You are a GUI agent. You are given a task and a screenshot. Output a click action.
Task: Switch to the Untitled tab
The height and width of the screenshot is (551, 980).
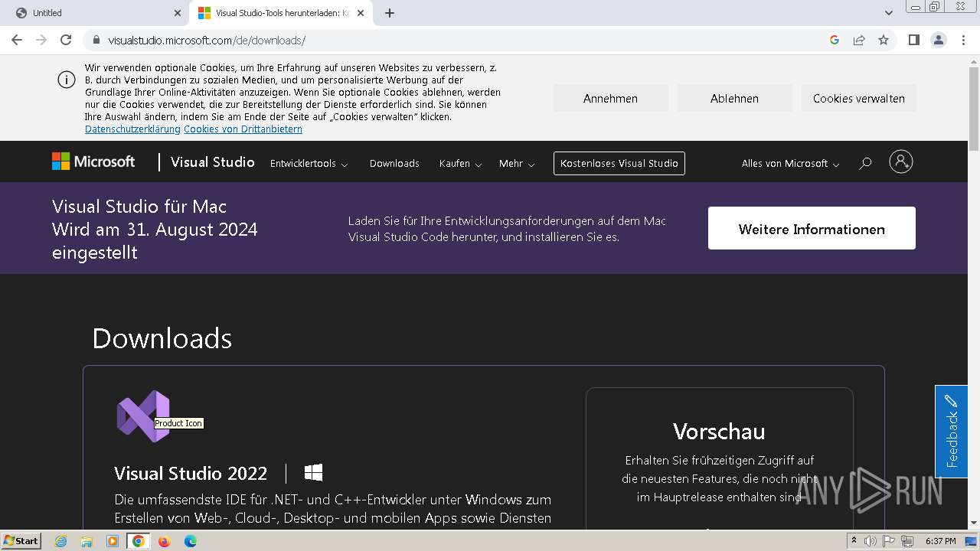[x=95, y=13]
